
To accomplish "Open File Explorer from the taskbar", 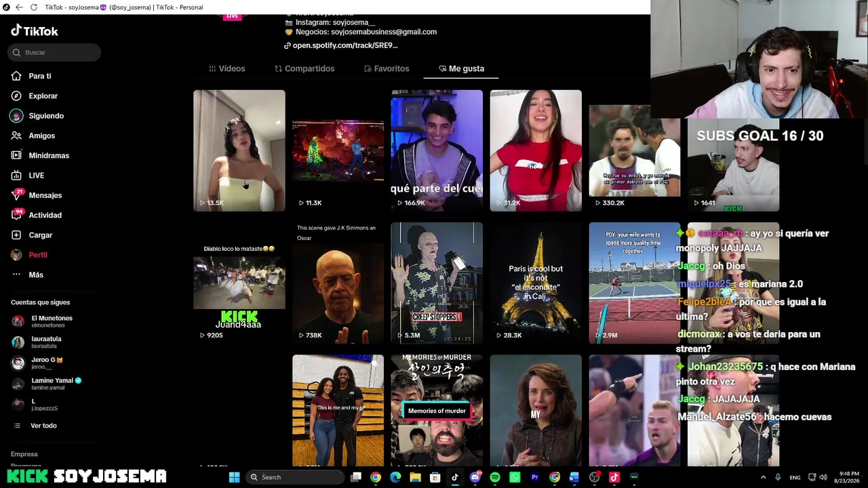I will coord(415,477).
